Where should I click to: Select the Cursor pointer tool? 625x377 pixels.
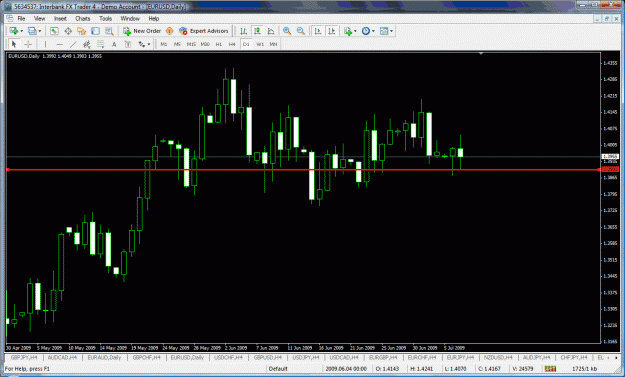pos(14,44)
